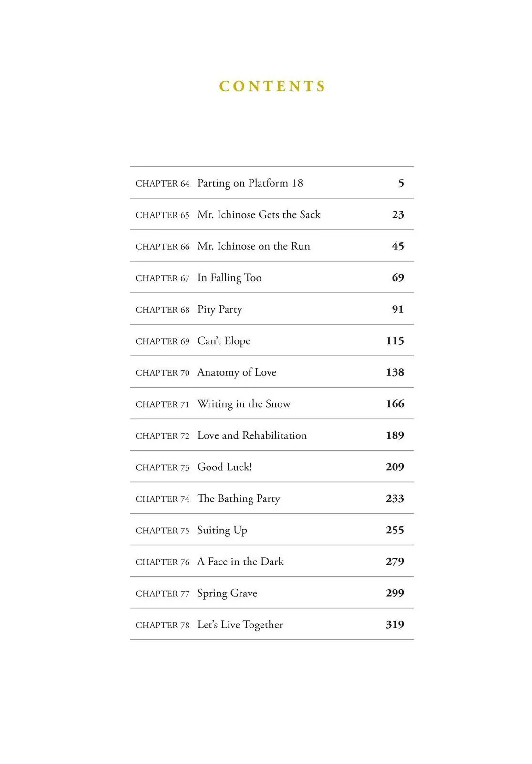Click page number 5
The height and width of the screenshot is (764, 532).
coord(401,183)
